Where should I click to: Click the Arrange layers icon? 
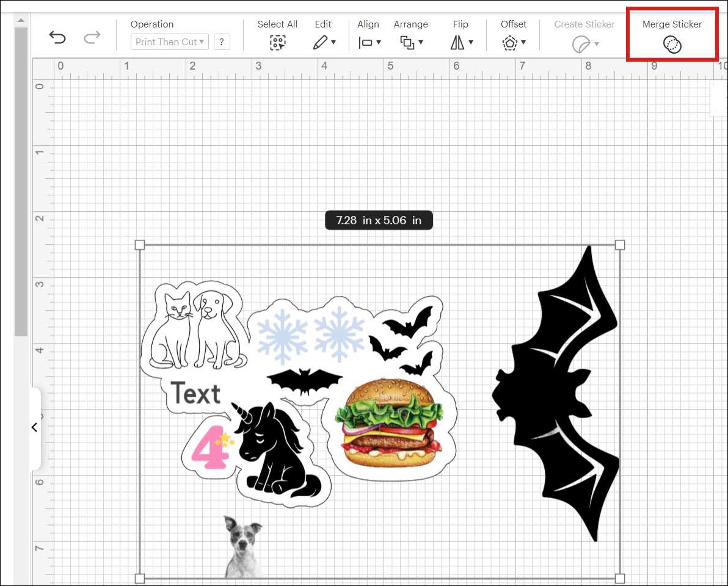point(408,43)
